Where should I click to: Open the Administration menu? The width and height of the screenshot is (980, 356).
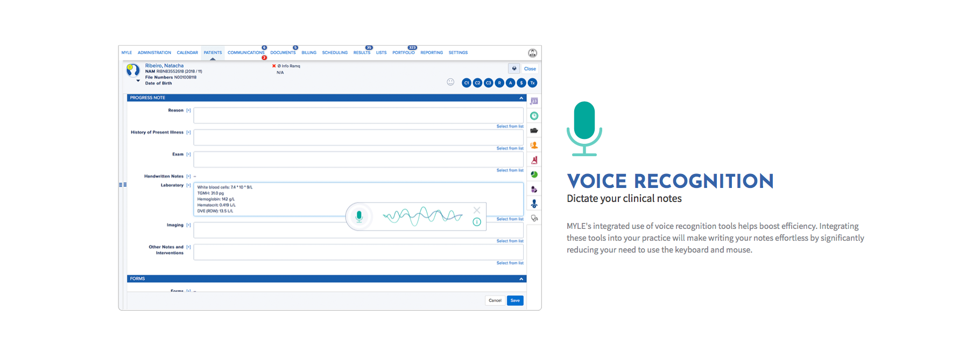coord(154,53)
